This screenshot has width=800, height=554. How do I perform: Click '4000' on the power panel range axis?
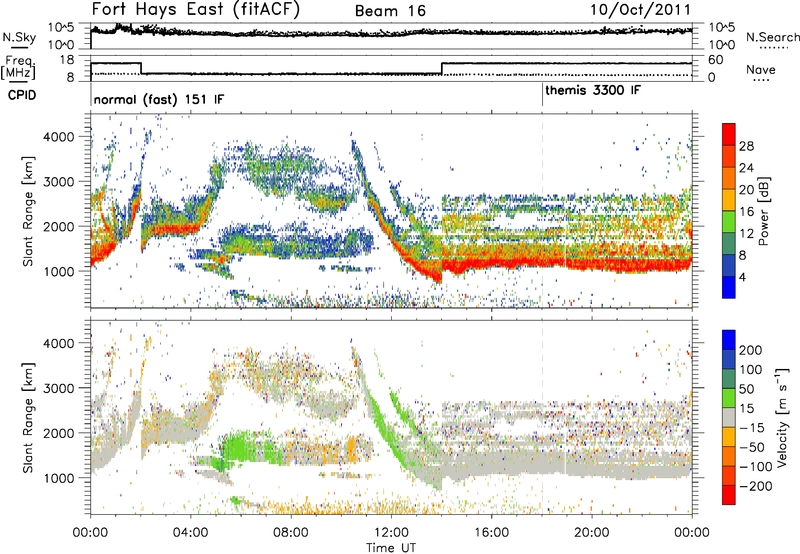click(58, 137)
